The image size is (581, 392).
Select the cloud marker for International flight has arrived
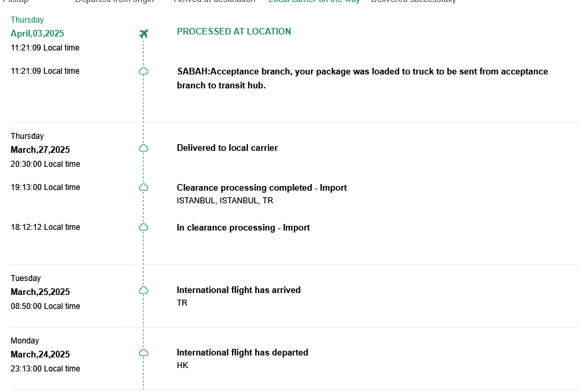[x=144, y=290]
